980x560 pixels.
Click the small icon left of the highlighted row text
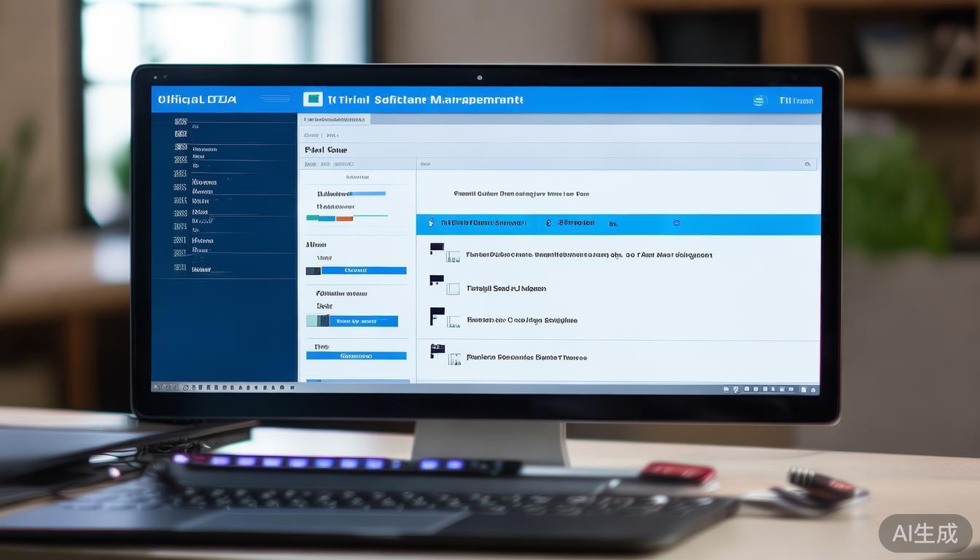coord(431,222)
